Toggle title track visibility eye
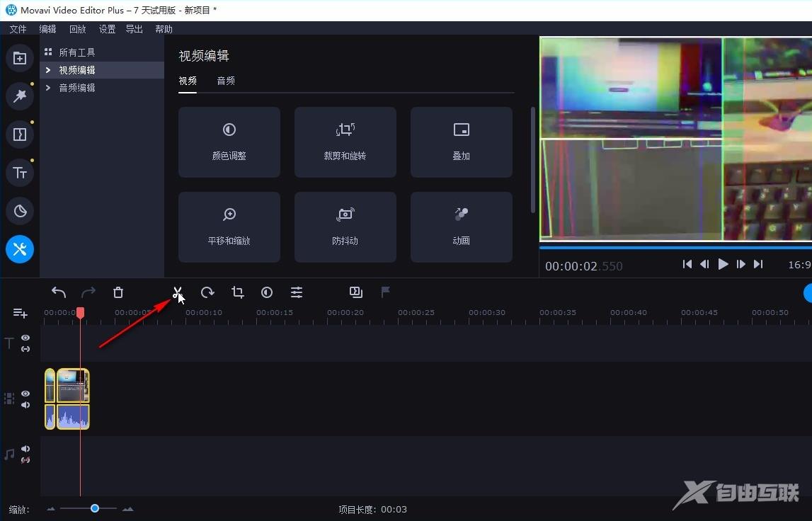Viewport: 812px width, 521px height. [25, 338]
